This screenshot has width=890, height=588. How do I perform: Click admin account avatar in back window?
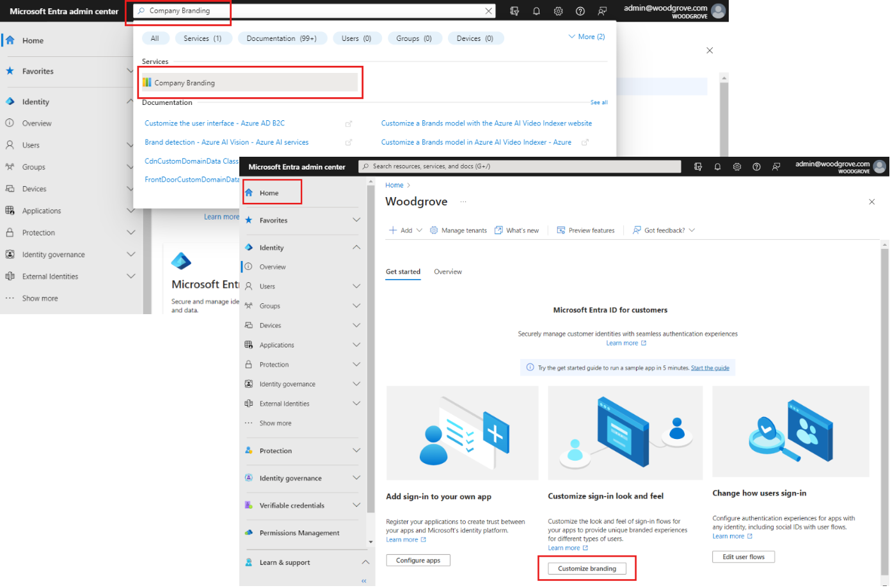pos(719,11)
